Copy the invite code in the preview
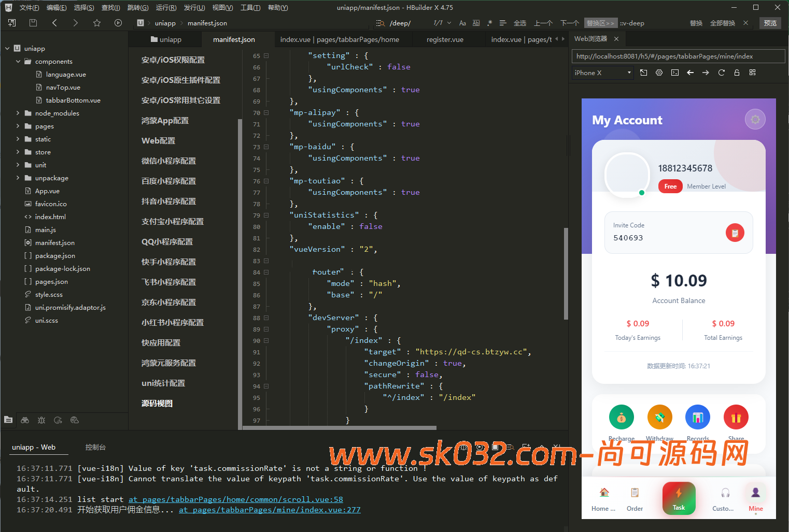 (x=735, y=233)
